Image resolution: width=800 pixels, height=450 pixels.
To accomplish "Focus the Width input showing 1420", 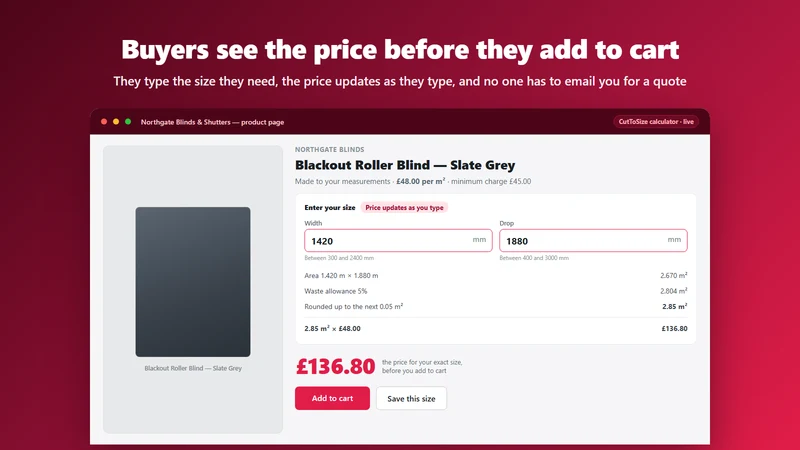I will coord(398,240).
